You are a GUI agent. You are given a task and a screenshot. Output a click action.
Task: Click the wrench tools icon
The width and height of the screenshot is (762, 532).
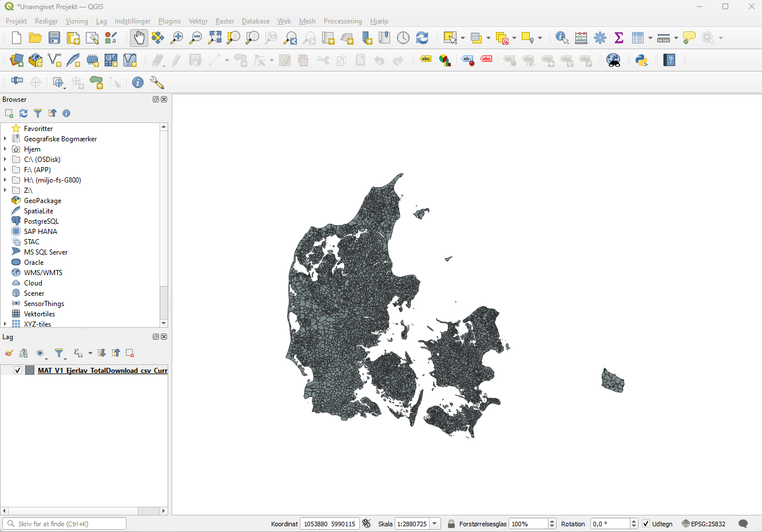157,82
